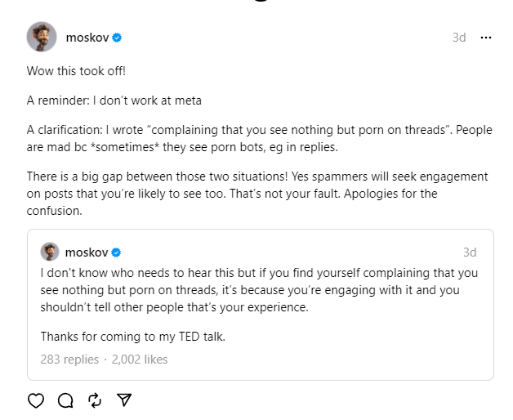This screenshot has height=420, width=513.
Task: Click the main post's 3d timestamp
Action: tap(459, 38)
